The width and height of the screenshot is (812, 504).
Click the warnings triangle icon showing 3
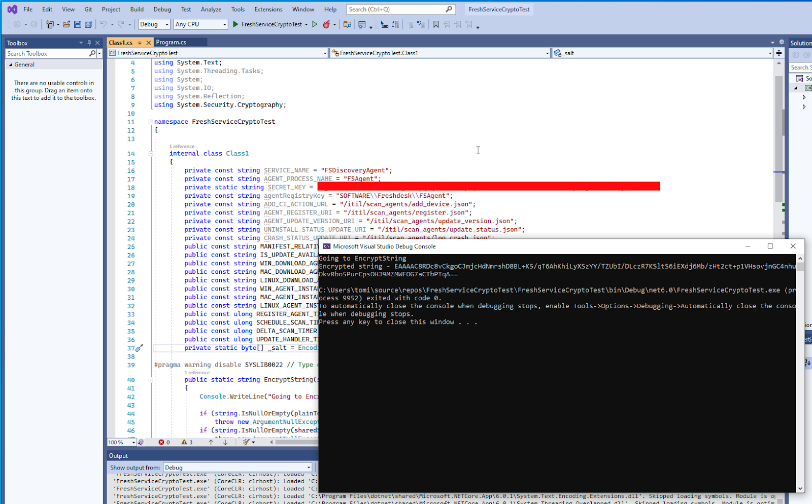point(184,442)
